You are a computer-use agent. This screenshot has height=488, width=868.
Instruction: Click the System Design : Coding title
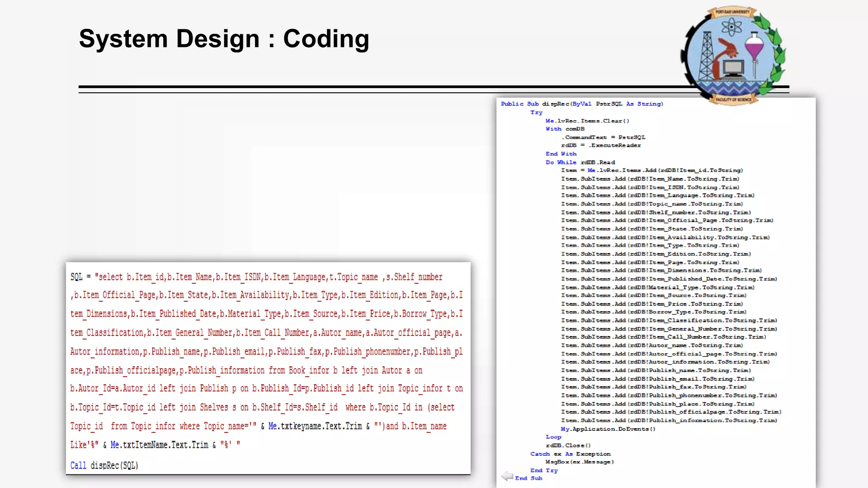click(224, 39)
